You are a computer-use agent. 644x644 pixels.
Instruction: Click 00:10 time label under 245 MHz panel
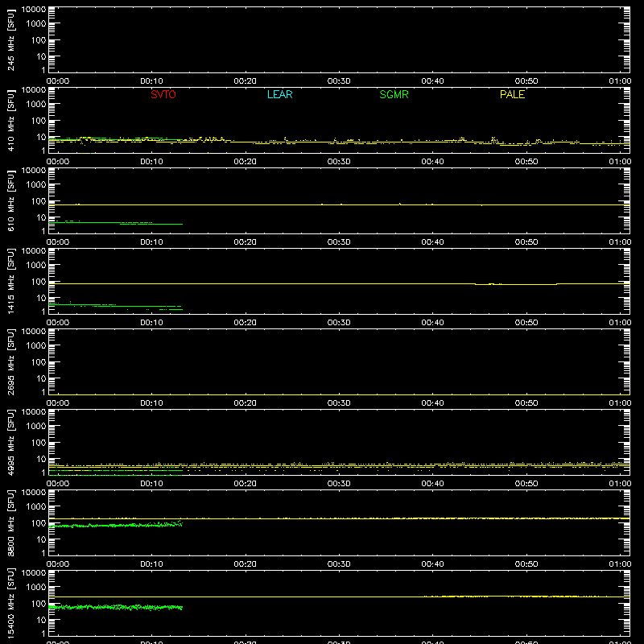pos(151,81)
